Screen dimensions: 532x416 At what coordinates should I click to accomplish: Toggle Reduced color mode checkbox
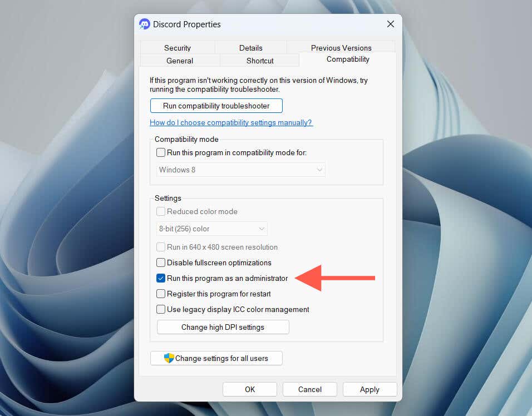point(161,211)
